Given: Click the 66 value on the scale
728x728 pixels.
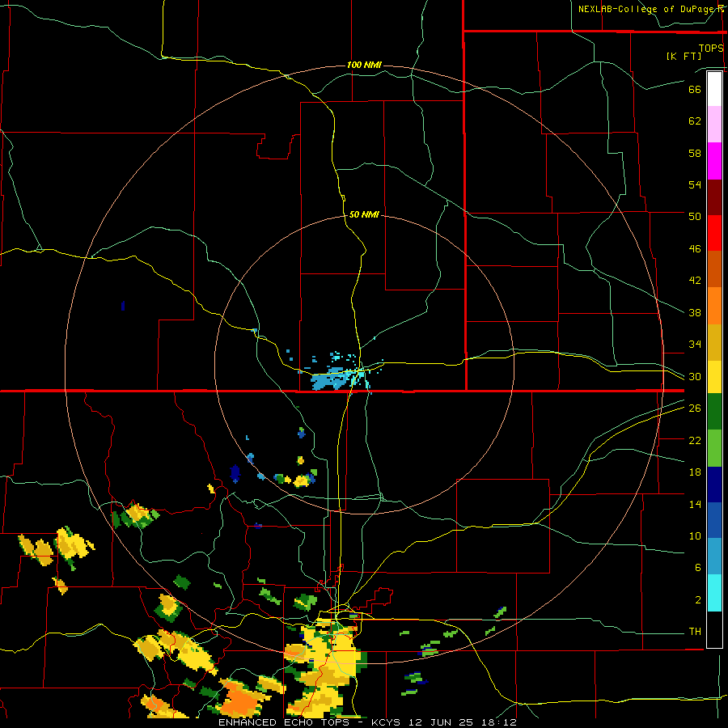Looking at the screenshot, I should pyautogui.click(x=695, y=89).
